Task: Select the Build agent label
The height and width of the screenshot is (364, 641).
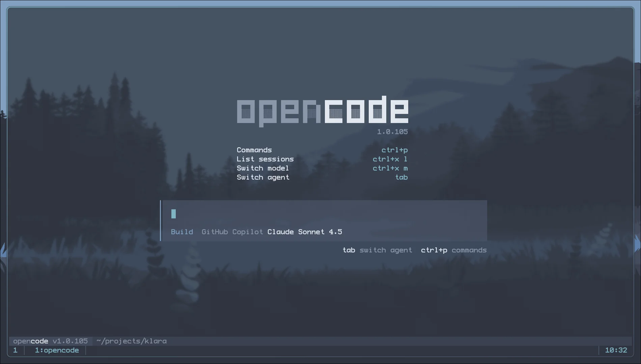Action: pos(182,232)
